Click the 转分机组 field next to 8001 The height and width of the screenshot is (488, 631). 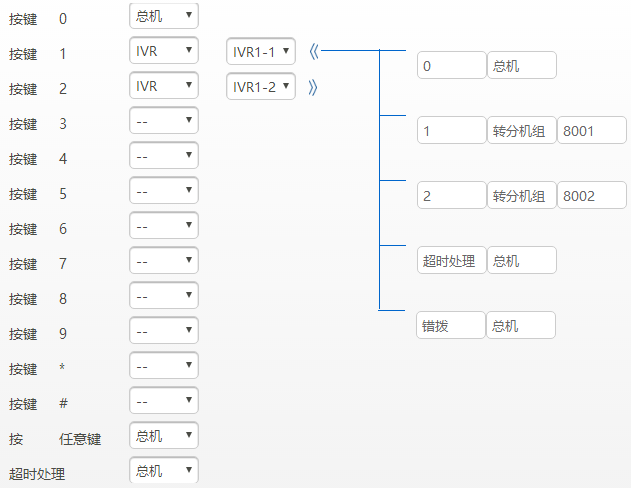click(521, 131)
